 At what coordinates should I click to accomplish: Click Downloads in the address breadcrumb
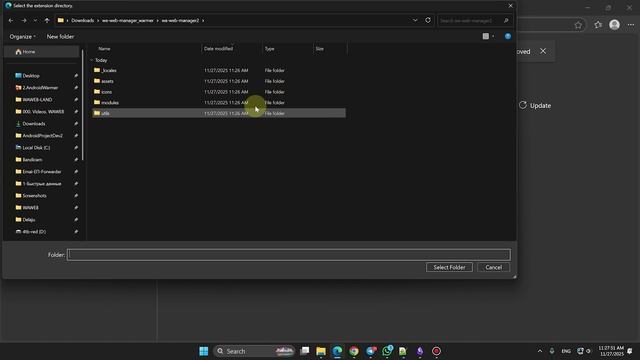tap(82, 20)
